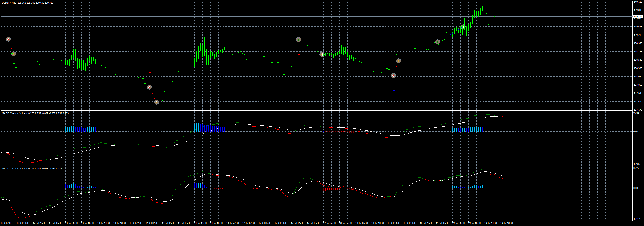This screenshot has width=644, height=226.
Task: Select MACD Custom Indicator label starting 0.253
Action: point(35,113)
